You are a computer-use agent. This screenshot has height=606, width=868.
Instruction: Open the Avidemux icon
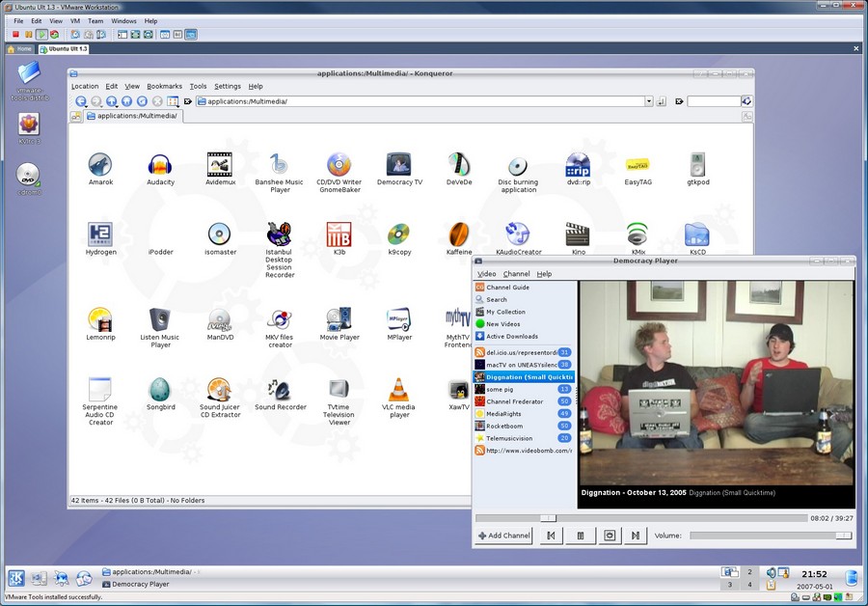[x=220, y=164]
